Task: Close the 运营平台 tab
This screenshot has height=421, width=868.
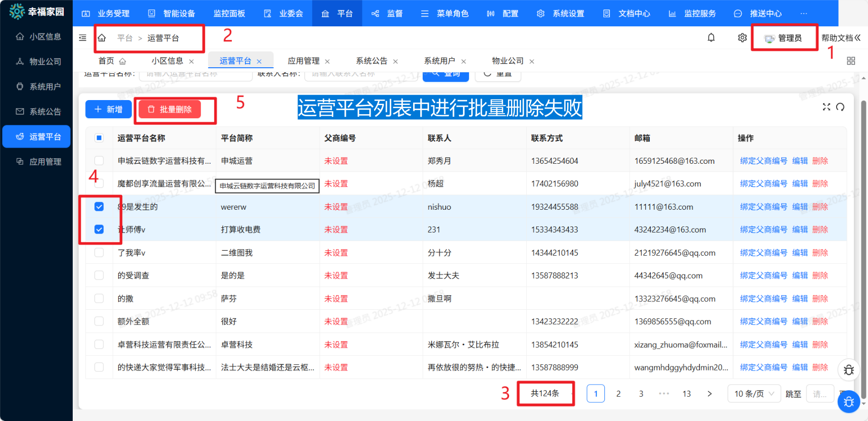Action: [259, 62]
